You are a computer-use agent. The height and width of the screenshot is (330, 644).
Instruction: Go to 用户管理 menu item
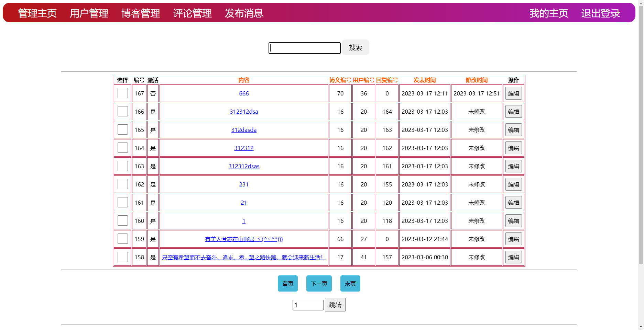(x=89, y=13)
